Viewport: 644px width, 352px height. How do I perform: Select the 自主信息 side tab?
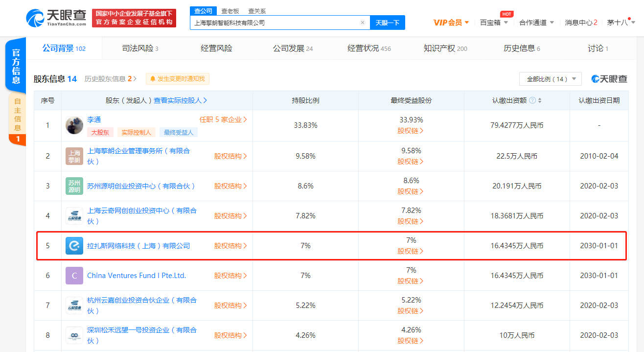tap(17, 120)
